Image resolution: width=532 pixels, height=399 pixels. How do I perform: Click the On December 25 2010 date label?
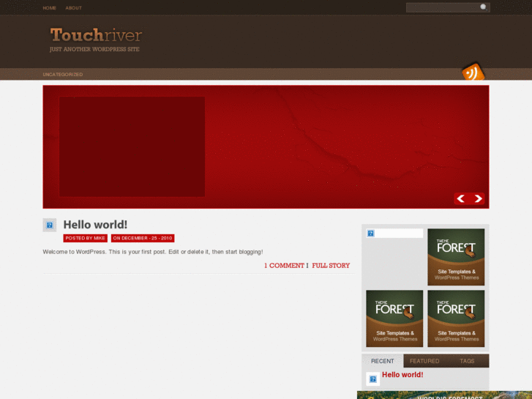click(143, 238)
